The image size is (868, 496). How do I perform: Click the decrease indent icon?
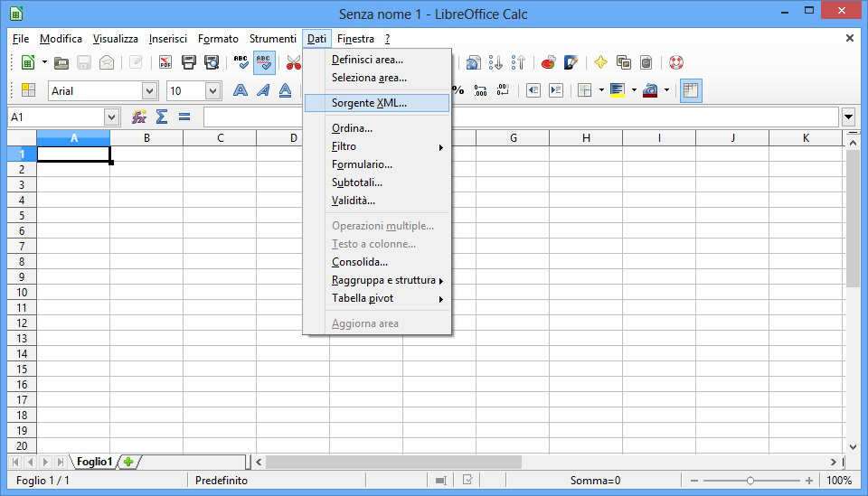[x=533, y=90]
